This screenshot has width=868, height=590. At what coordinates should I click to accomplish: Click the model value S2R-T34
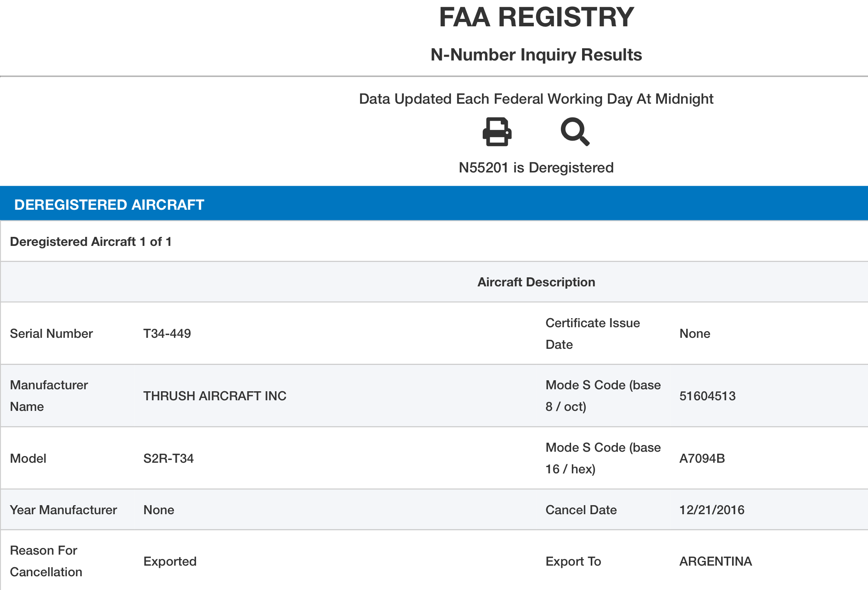(168, 458)
